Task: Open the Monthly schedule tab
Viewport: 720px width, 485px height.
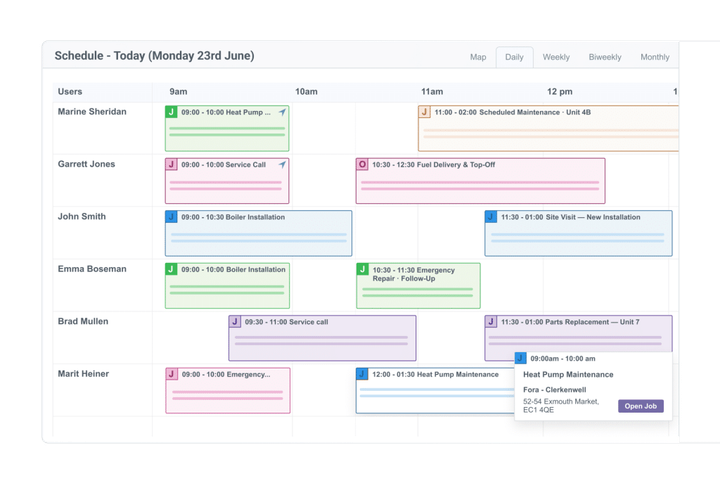Action: click(655, 57)
